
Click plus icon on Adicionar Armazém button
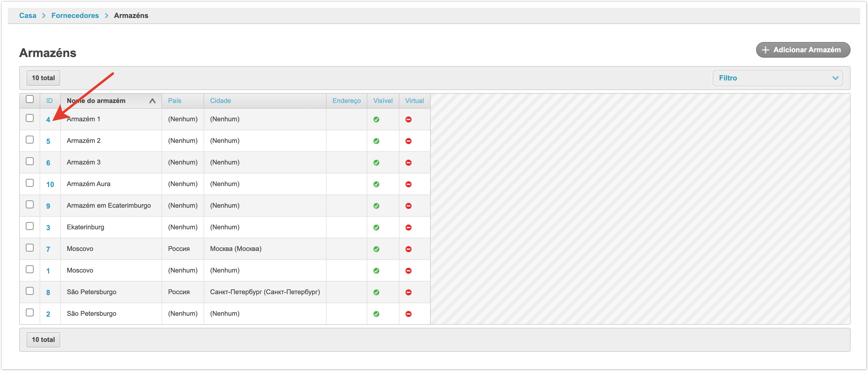click(x=765, y=50)
